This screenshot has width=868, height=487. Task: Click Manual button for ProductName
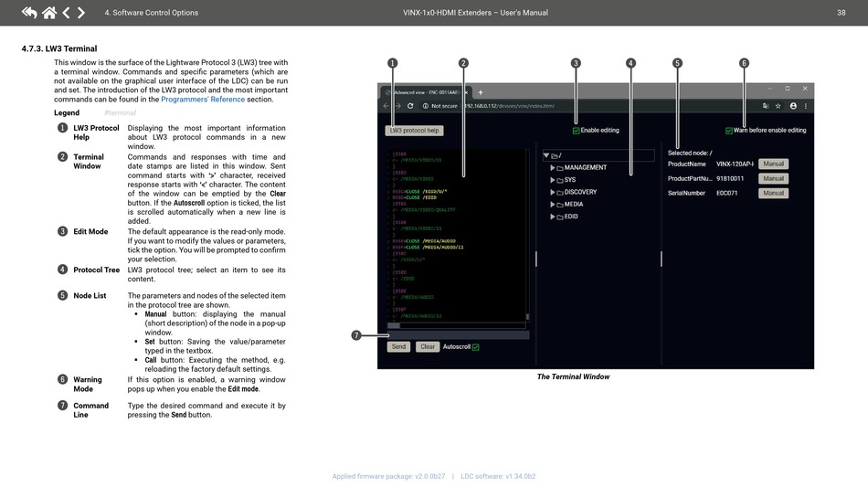pos(773,164)
